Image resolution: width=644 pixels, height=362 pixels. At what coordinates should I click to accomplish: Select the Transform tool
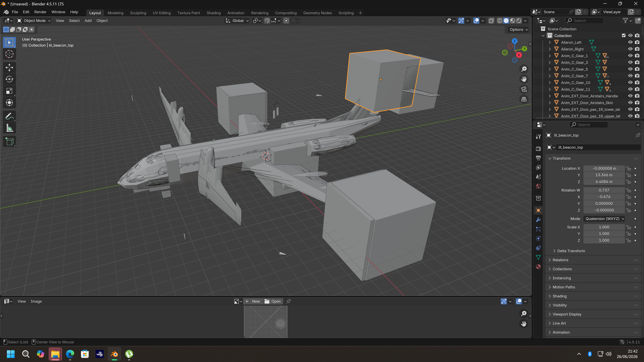tap(10, 103)
